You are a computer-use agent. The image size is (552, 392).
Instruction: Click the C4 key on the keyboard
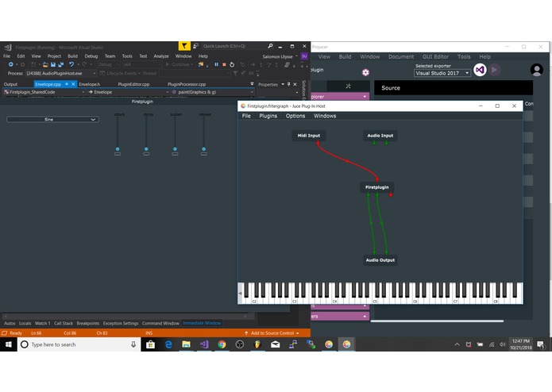click(x=335, y=294)
